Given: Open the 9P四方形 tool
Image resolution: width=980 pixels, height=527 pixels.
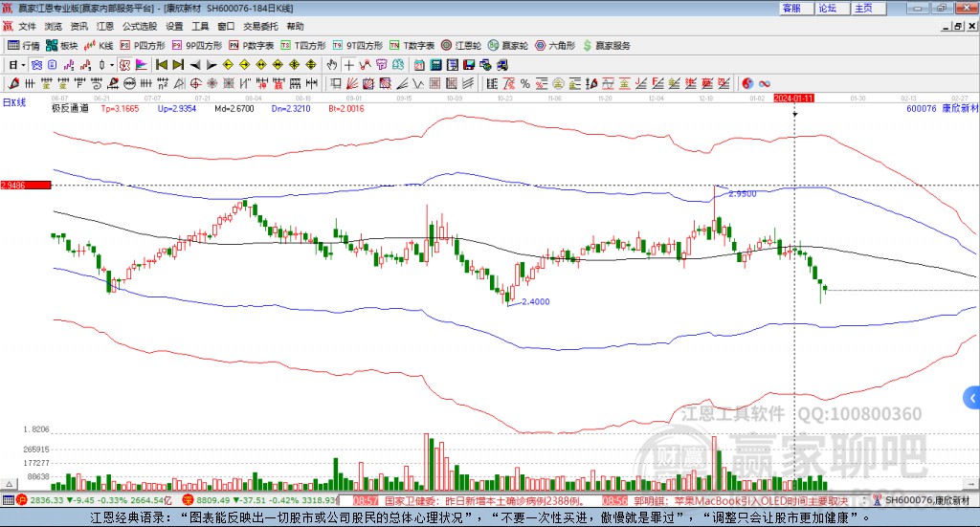Looking at the screenshot, I should (x=197, y=46).
